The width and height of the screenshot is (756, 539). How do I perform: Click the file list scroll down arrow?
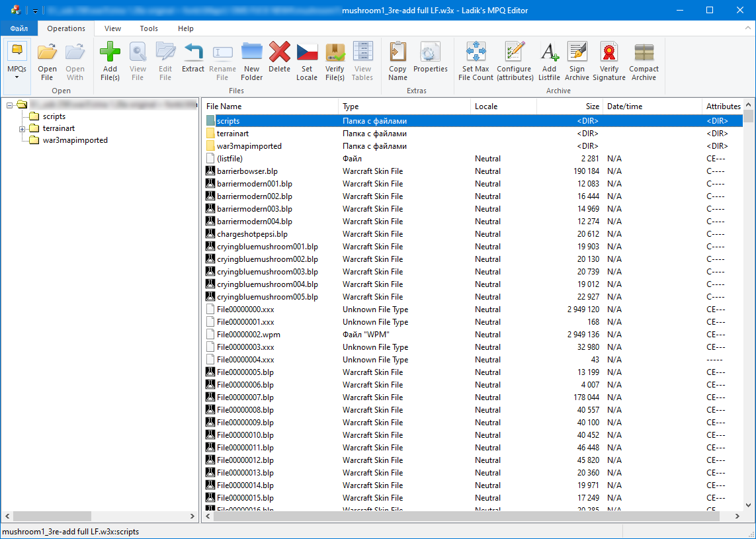(x=748, y=505)
